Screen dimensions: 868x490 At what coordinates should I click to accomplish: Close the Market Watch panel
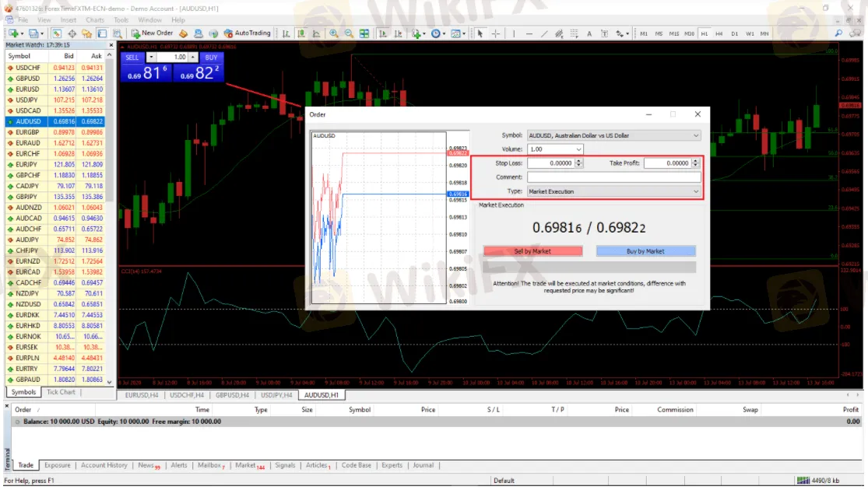click(x=111, y=45)
